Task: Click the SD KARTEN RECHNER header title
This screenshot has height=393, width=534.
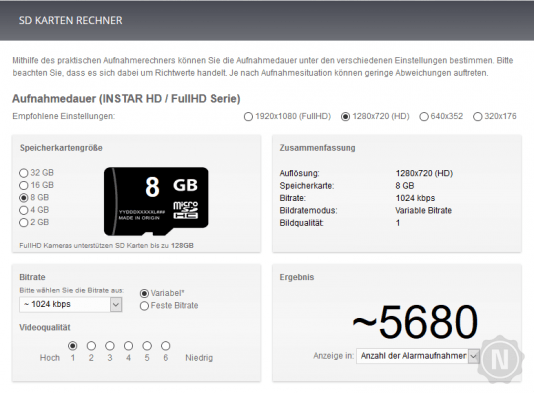Action: coord(70,20)
